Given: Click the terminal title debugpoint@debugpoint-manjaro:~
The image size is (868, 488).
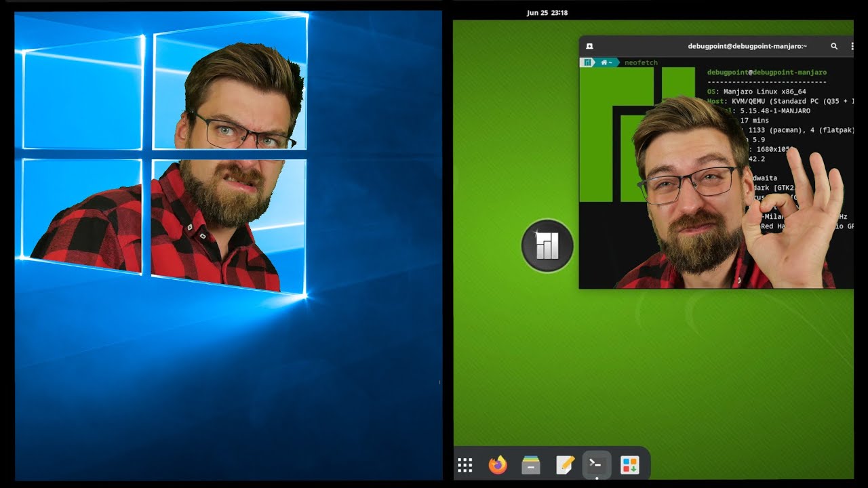Looking at the screenshot, I should pos(747,46).
